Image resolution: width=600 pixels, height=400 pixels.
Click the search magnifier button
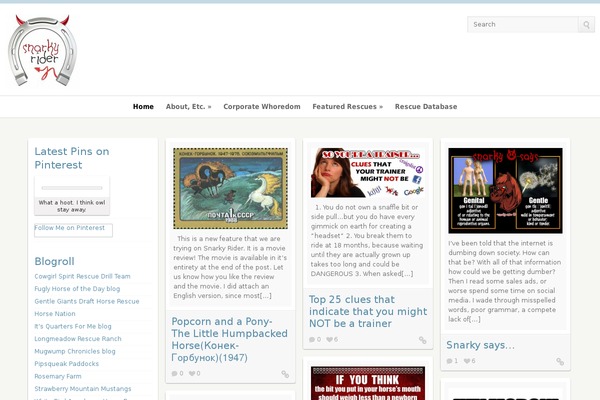586,25
